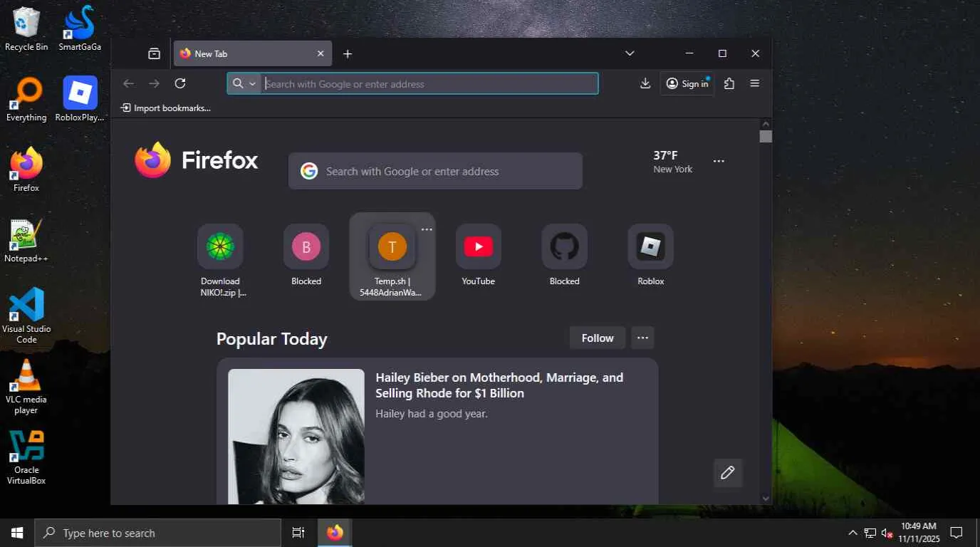
Task: Select the SmartGaGa desktop shortcut
Action: pyautogui.click(x=80, y=29)
